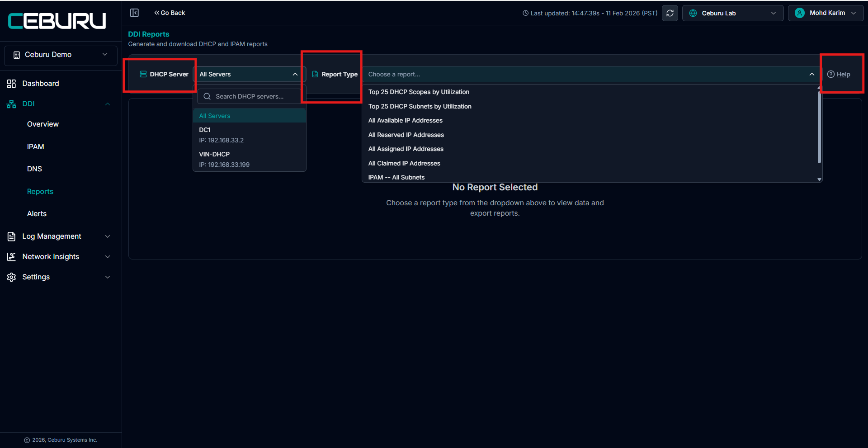Select VIN-DHCP server option
Viewport: 868px width, 448px height.
coord(250,159)
